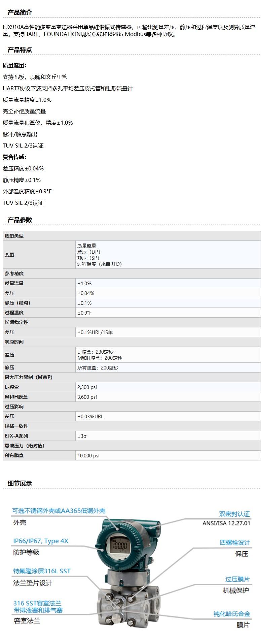Click the 机械保护 label
The width and height of the screenshot is (261, 644).
[x=236, y=590]
